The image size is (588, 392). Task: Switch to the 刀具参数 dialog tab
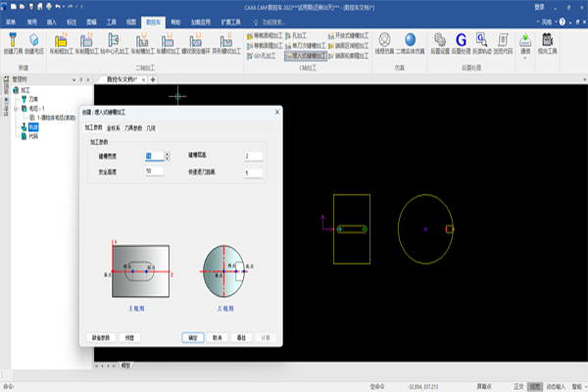coord(135,127)
